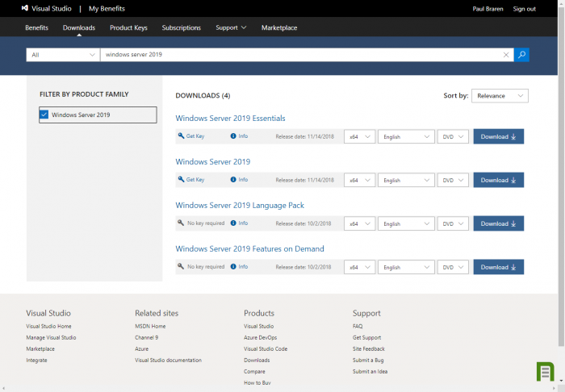Click the info icon for Features on Demand
Viewport: 565px width, 392px height.
point(233,267)
